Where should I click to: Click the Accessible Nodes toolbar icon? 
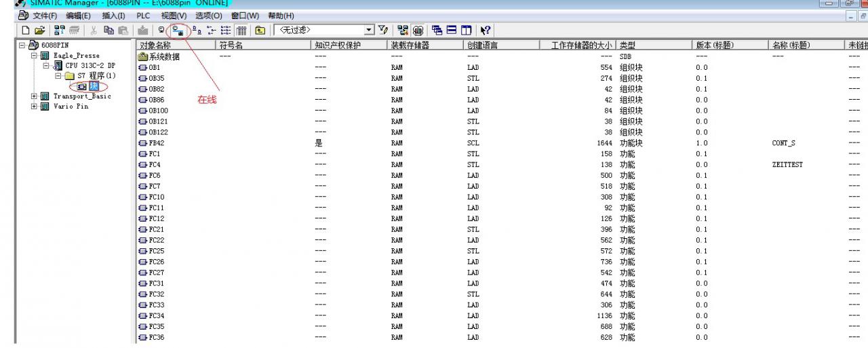tap(60, 31)
